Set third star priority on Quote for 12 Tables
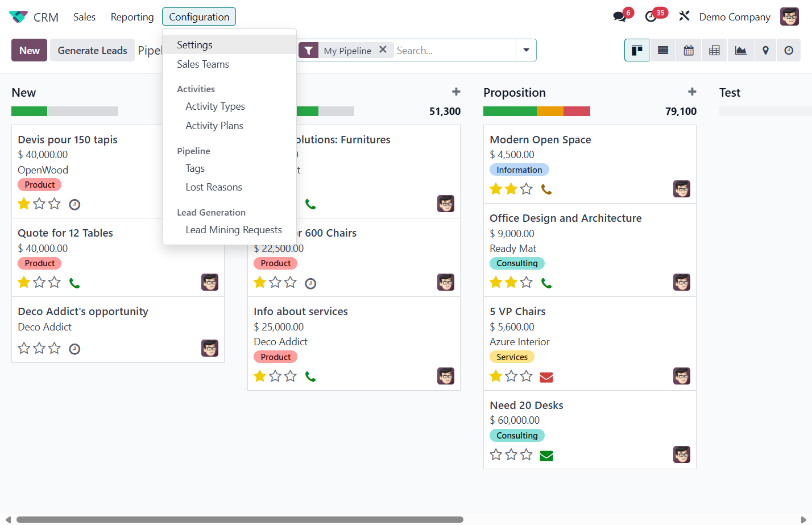 pos(55,282)
